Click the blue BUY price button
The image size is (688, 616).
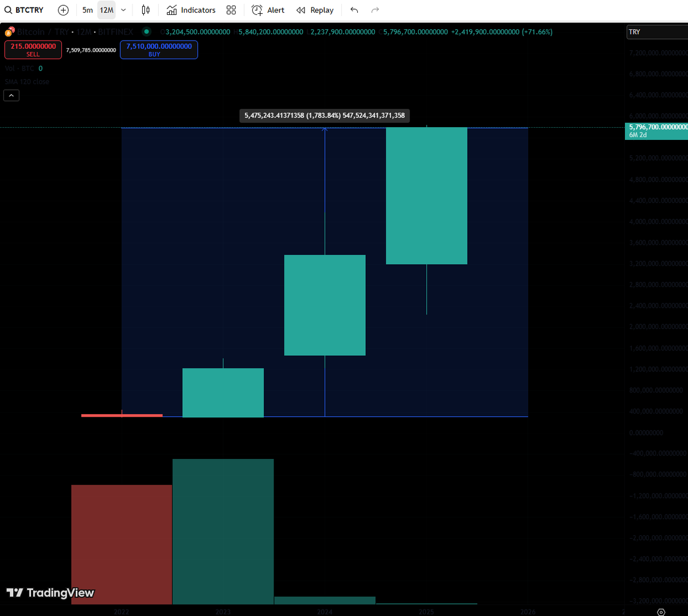pos(159,50)
